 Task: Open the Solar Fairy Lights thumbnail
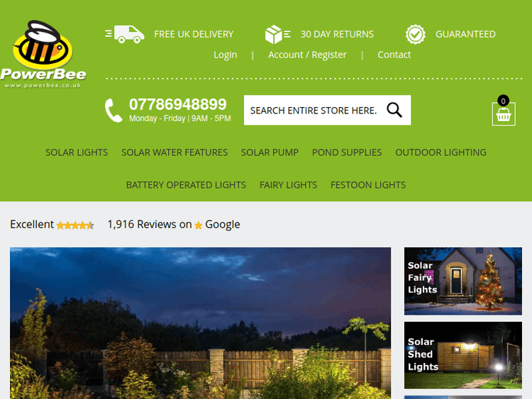coord(463,281)
